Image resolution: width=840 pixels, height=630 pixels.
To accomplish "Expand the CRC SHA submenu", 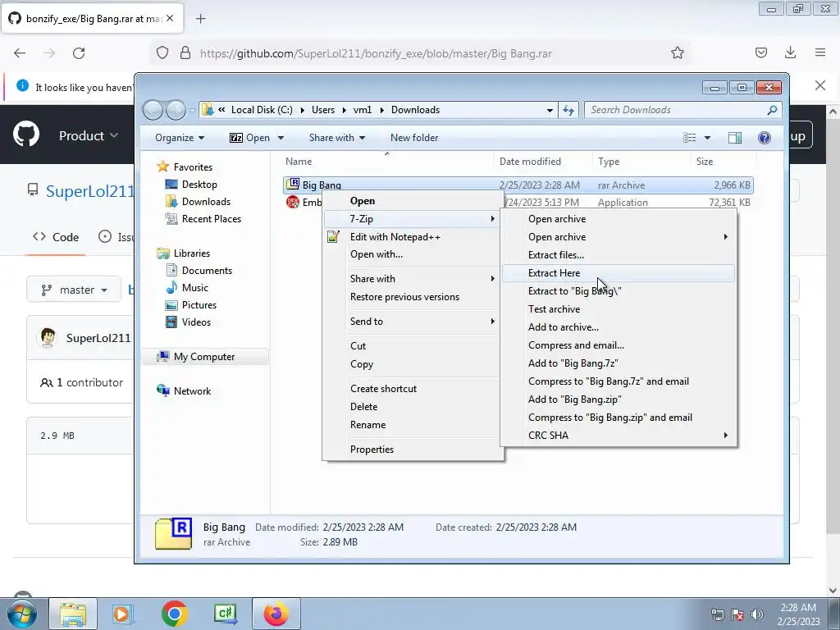I will tap(619, 436).
